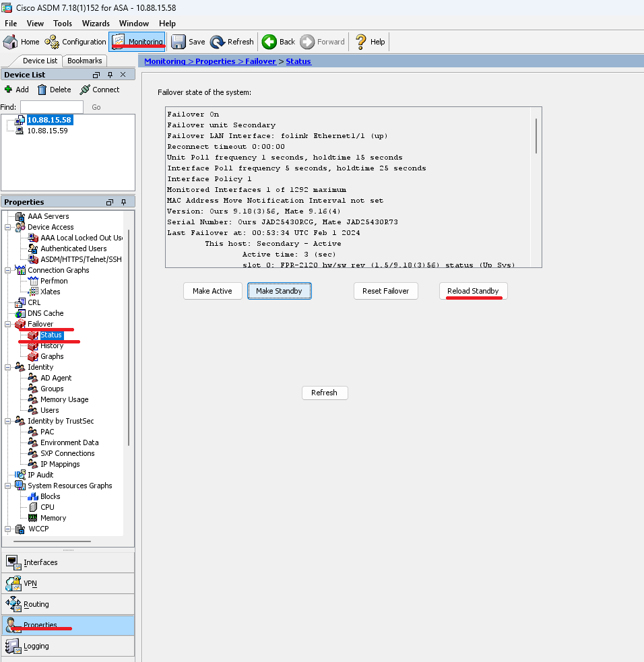
Task: Click the CRL tree icon
Action: [20, 302]
